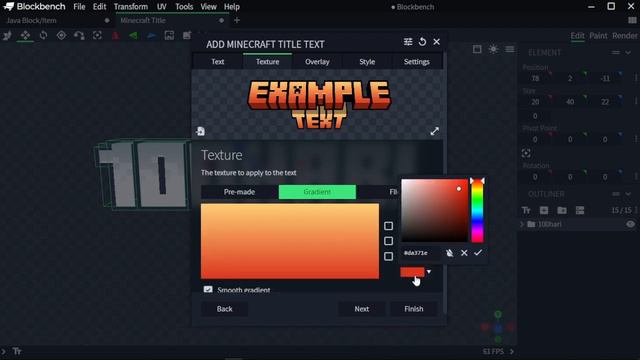Viewport: 640px width, 360px height.
Task: Close the Add Minecraft Title Text dialog
Action: 437,42
